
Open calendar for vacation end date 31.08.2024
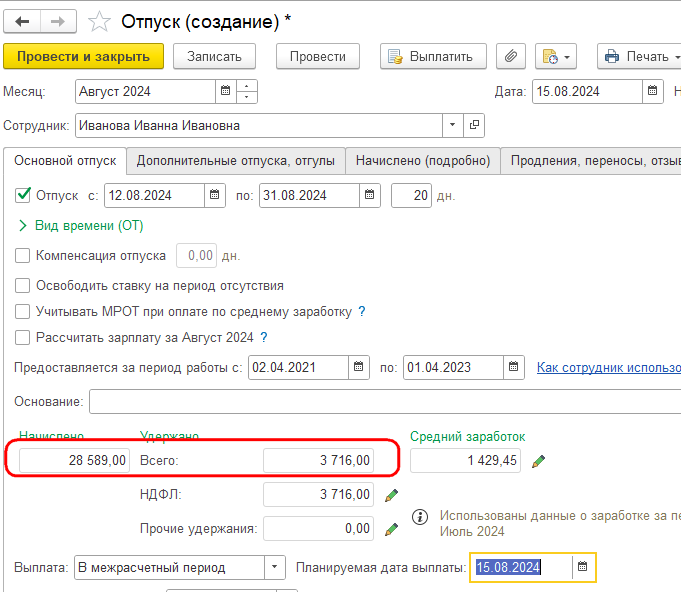370,195
